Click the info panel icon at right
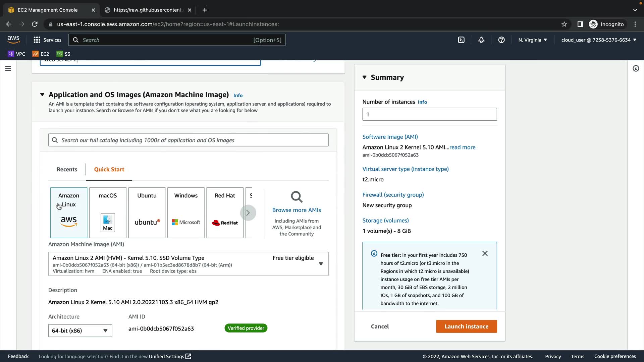The height and width of the screenshot is (362, 644). [636, 68]
